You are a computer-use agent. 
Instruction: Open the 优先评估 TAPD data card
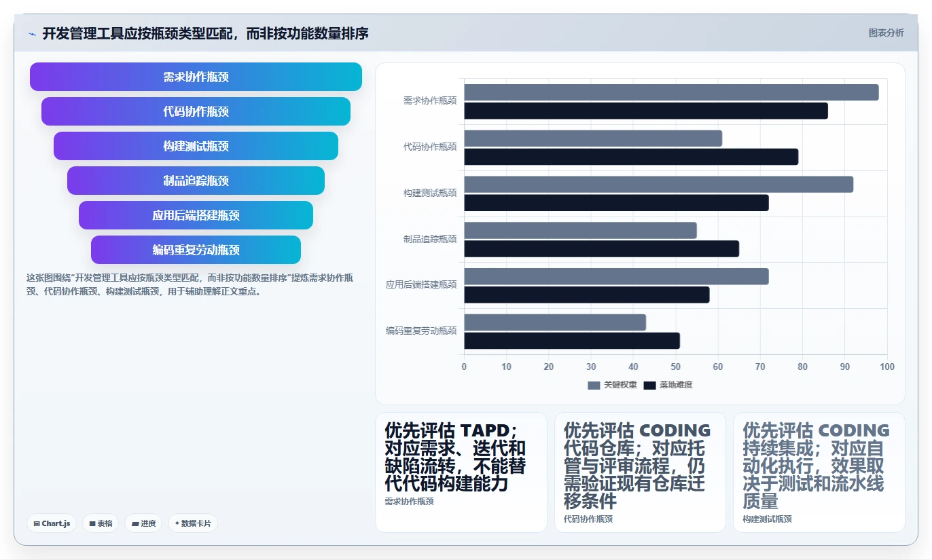click(x=461, y=472)
